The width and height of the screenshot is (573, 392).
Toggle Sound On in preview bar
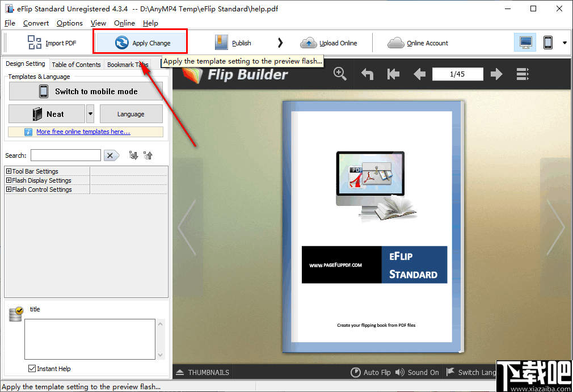tap(417, 372)
